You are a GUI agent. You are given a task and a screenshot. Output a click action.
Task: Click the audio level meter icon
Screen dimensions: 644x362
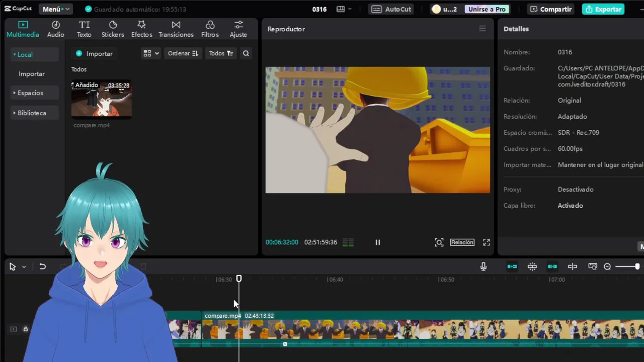click(x=348, y=242)
